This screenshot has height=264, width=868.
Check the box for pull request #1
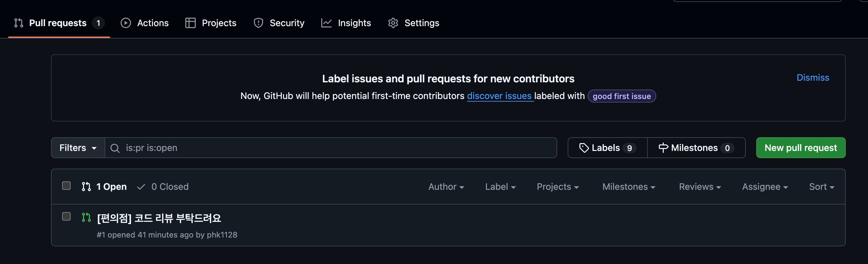click(66, 217)
